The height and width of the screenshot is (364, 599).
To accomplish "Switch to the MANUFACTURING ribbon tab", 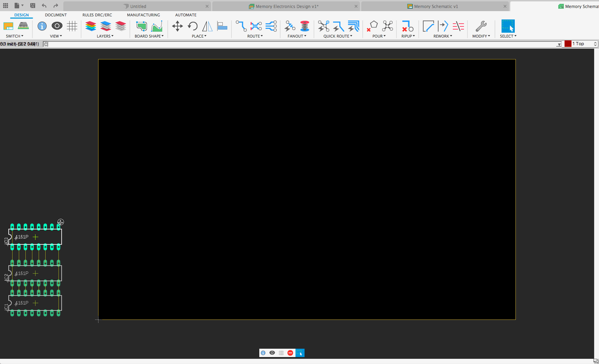I will click(x=143, y=15).
